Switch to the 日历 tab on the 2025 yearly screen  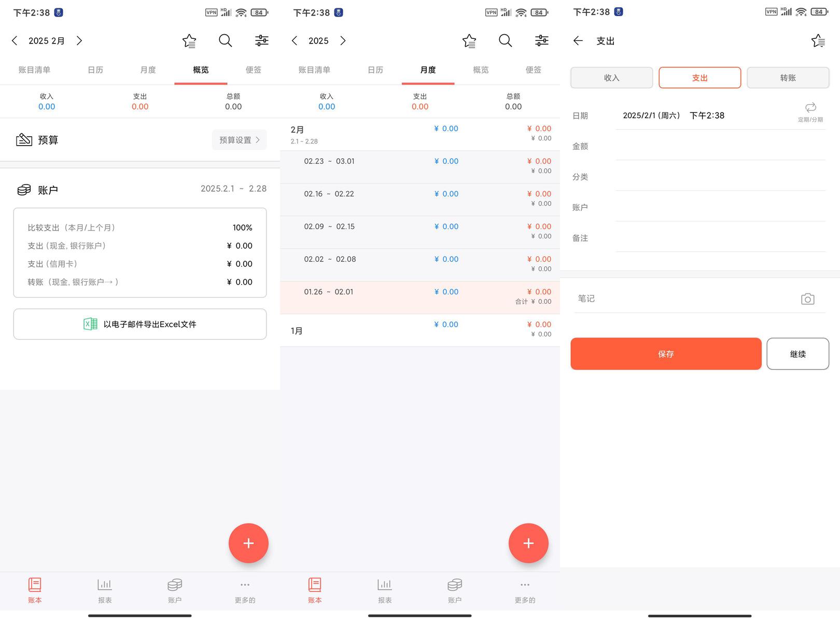(x=375, y=70)
